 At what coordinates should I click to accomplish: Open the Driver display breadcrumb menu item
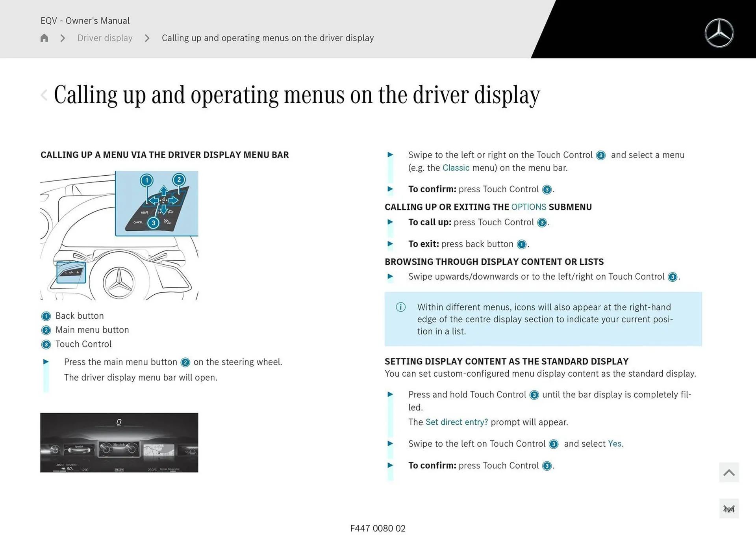pyautogui.click(x=105, y=38)
